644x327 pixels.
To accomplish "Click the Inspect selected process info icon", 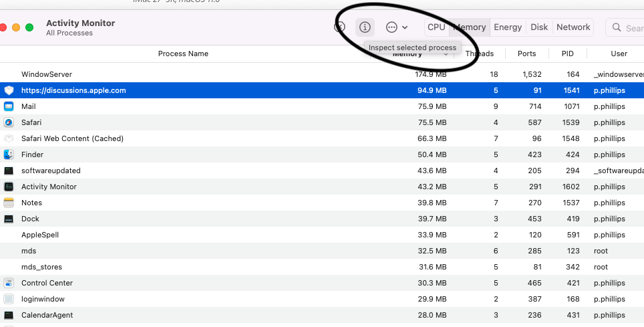I will (365, 27).
